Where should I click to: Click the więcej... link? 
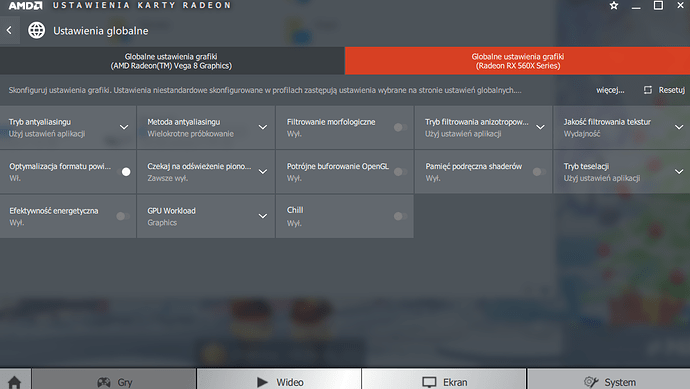pyautogui.click(x=610, y=90)
